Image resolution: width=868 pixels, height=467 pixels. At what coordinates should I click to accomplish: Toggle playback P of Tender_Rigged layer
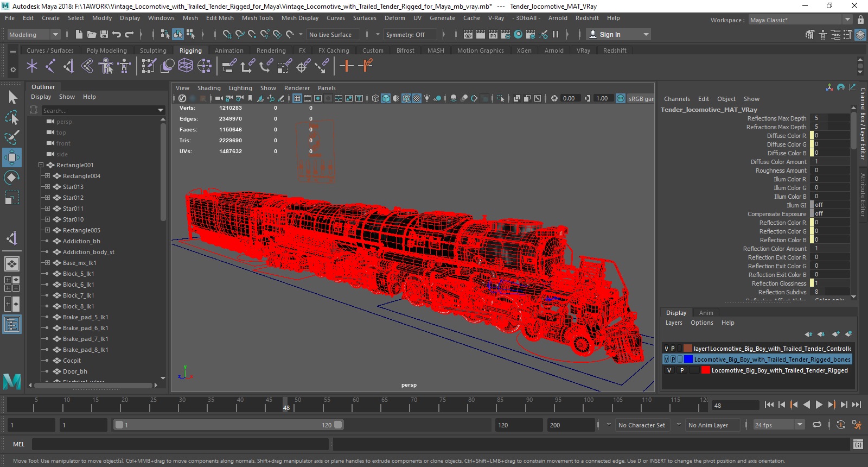point(682,370)
